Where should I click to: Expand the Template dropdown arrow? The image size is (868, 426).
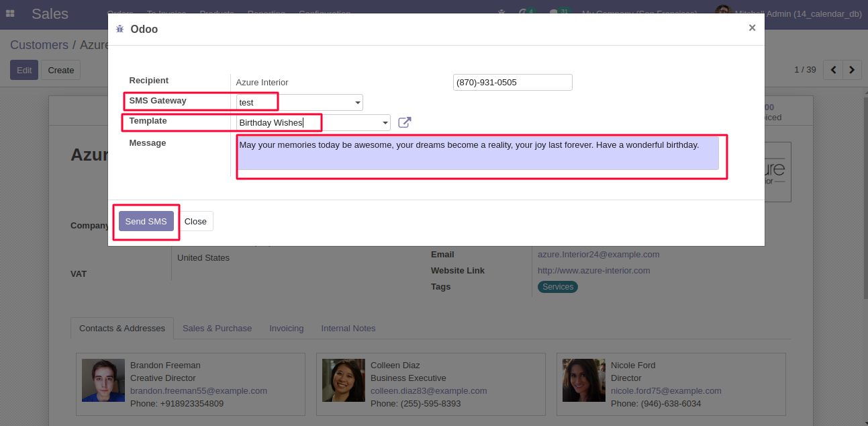385,123
